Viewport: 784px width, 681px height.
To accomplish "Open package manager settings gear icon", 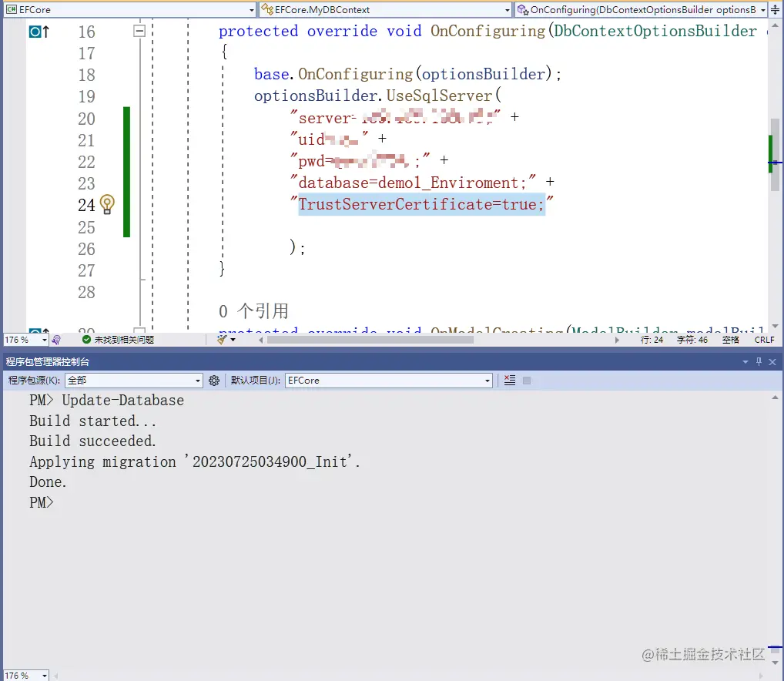I will click(214, 381).
